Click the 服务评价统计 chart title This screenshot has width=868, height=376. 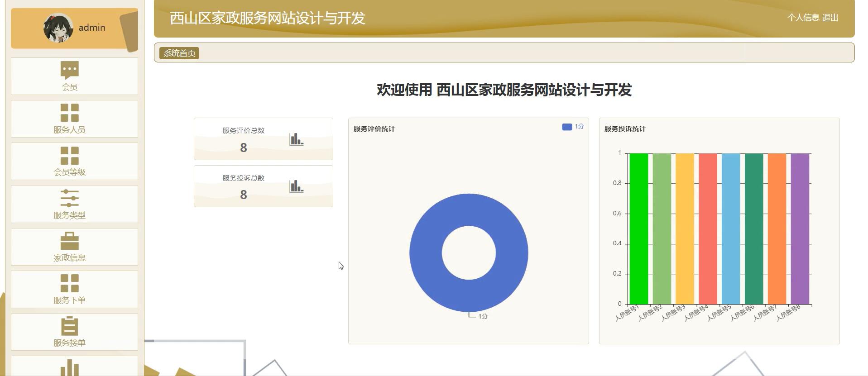(374, 129)
